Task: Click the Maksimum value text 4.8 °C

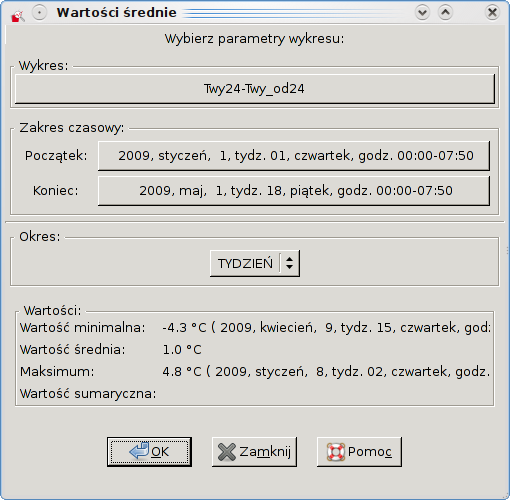Action: point(182,371)
